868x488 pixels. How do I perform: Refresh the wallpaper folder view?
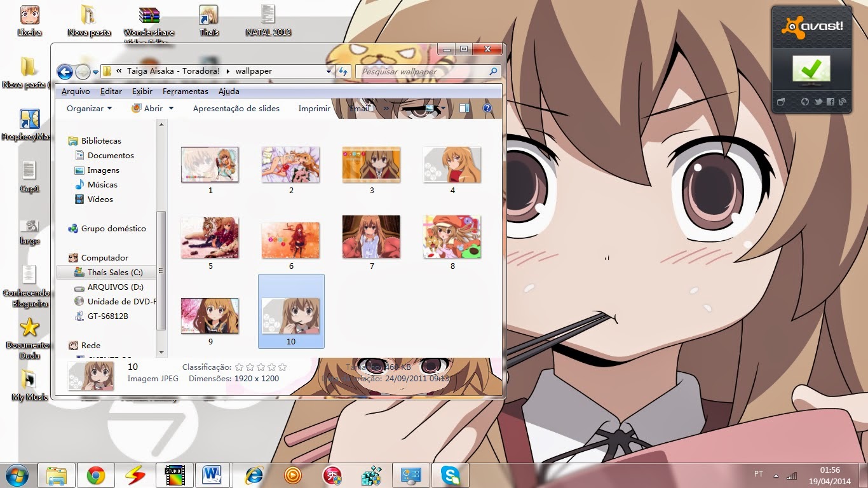pos(343,71)
